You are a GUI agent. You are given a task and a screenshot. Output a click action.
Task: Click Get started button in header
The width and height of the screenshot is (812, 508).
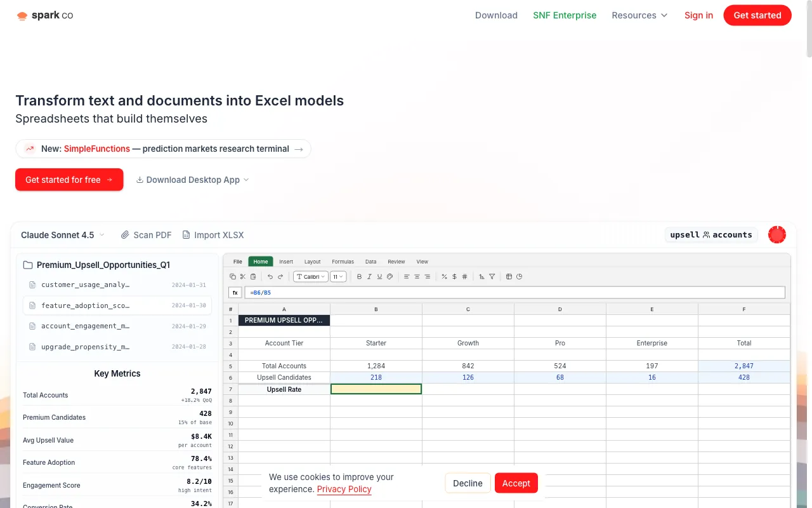757,15
